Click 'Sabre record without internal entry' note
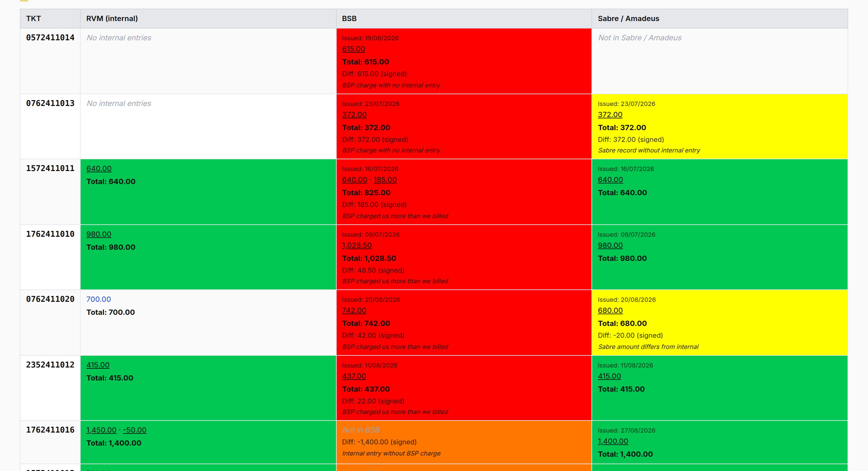Image resolution: width=868 pixels, height=471 pixels. tap(649, 150)
